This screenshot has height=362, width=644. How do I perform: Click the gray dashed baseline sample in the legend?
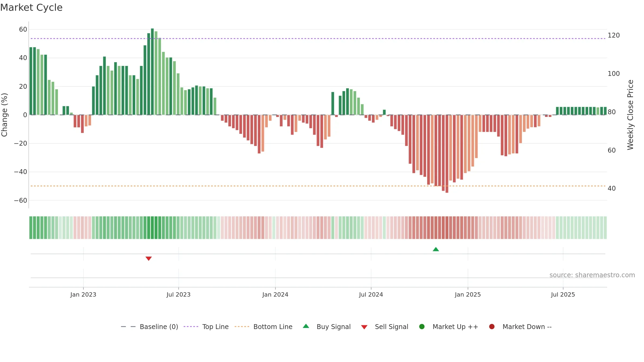(128, 327)
